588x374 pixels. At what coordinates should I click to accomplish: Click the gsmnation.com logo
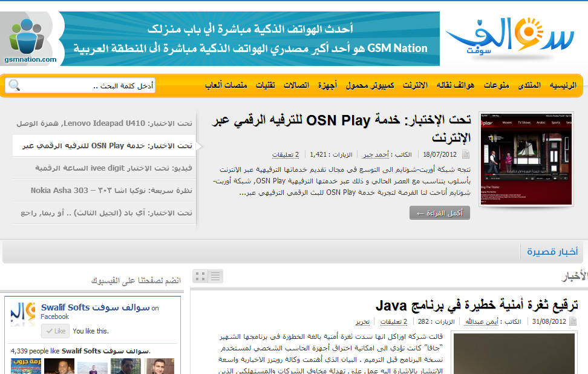pos(30,40)
